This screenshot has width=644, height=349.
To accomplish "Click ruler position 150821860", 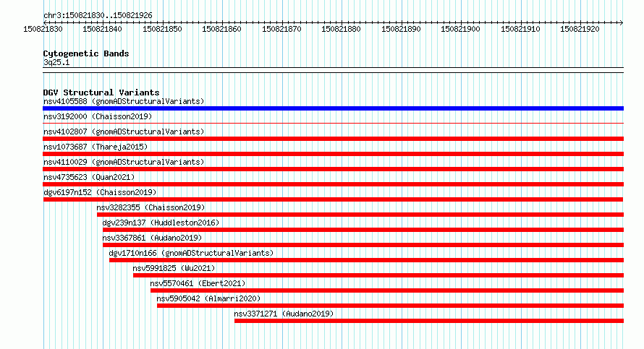I will pos(222,29).
